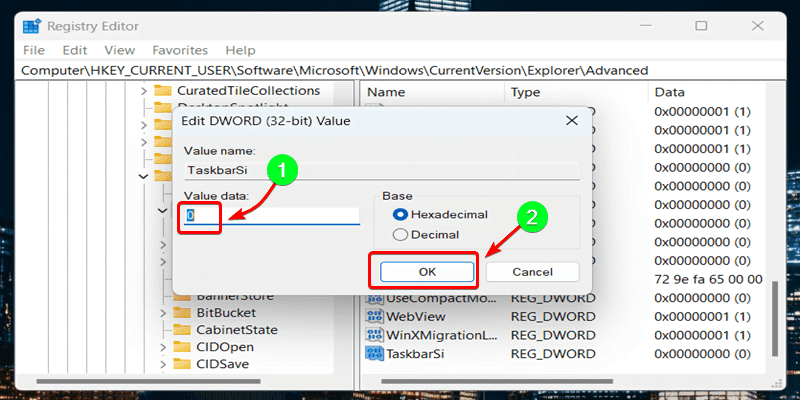Select the UseCompactMo... value name
This screenshot has height=400, width=800.
[x=440, y=298]
